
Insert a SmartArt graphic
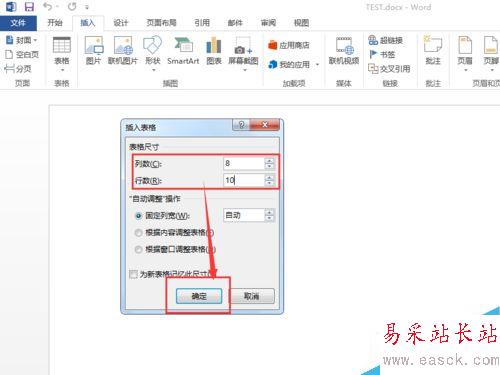[x=183, y=50]
